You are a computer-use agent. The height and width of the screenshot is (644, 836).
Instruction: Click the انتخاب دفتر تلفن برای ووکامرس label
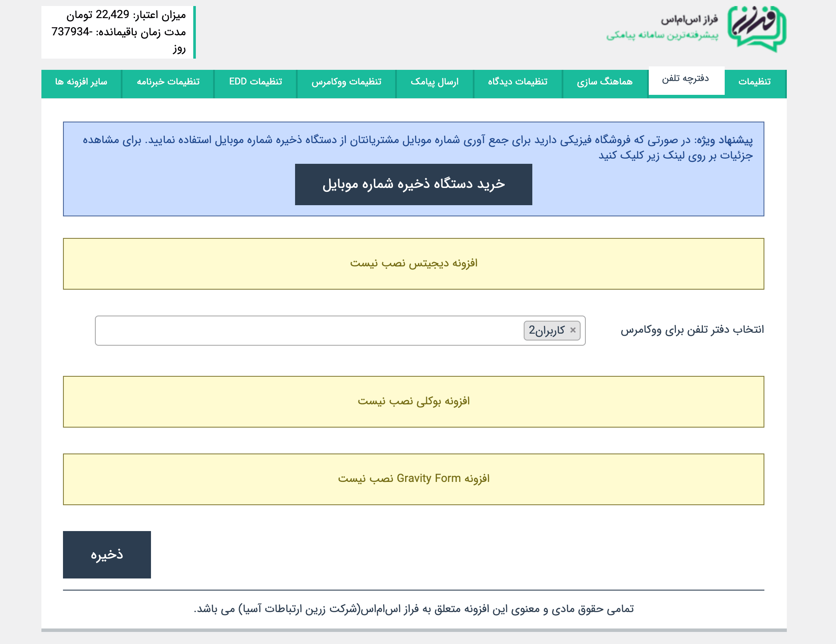click(692, 330)
